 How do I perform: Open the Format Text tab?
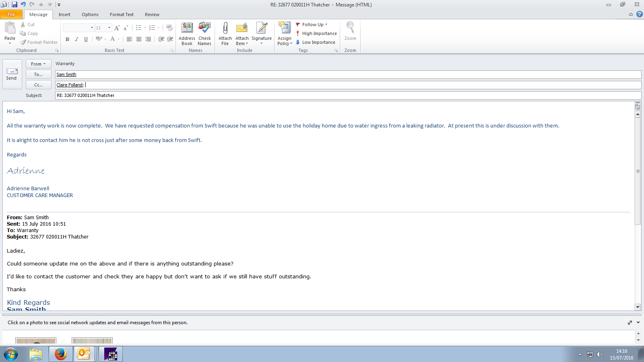(x=122, y=14)
